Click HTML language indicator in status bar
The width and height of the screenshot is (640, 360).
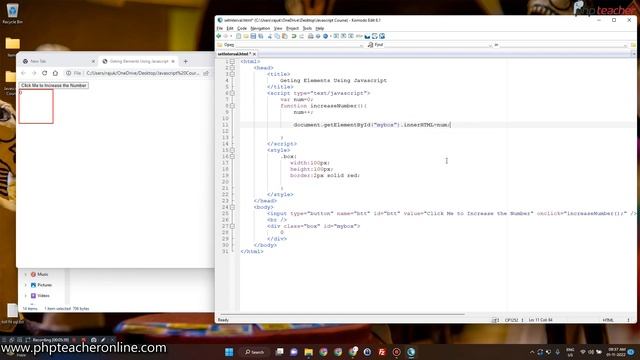coord(608,320)
